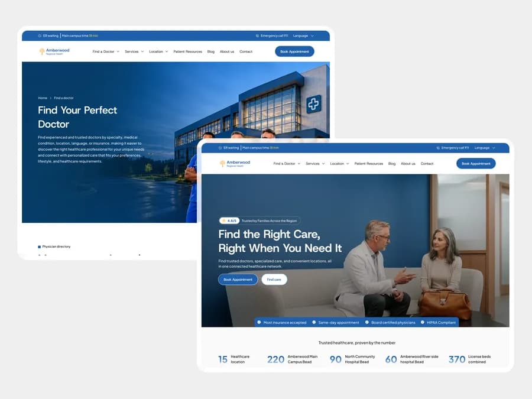Open Location dropdown in back window
The height and width of the screenshot is (399, 532).
158,51
